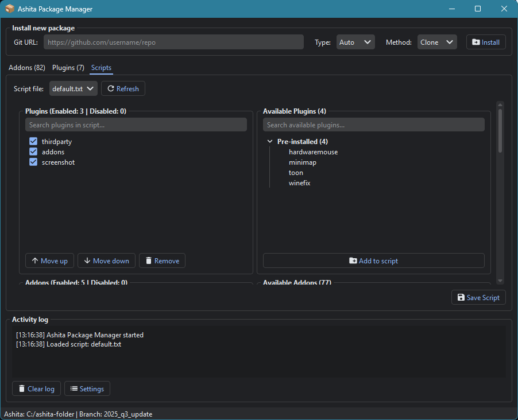Click Move up button
518x420 pixels.
click(49, 261)
